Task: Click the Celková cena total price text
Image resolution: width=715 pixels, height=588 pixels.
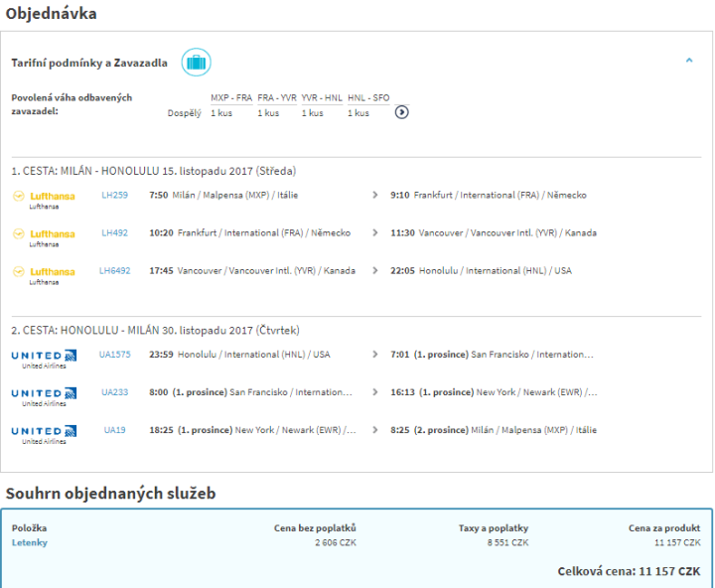Action: (631, 572)
